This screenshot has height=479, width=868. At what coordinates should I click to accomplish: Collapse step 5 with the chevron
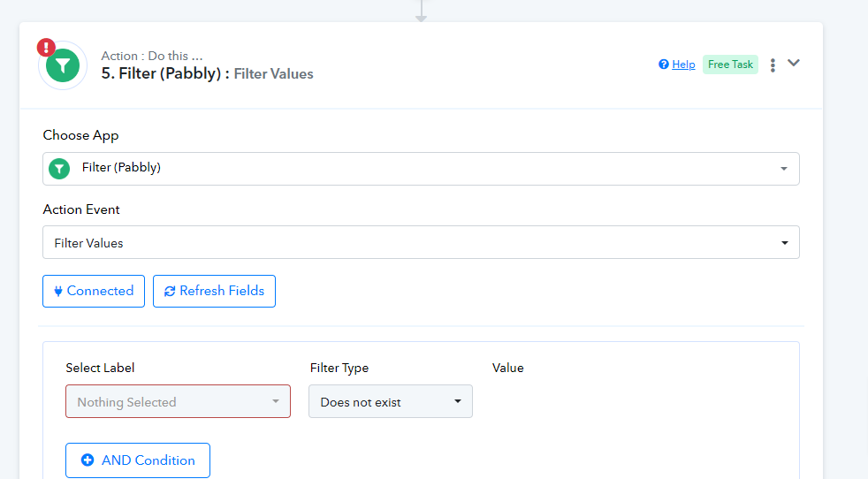point(794,63)
